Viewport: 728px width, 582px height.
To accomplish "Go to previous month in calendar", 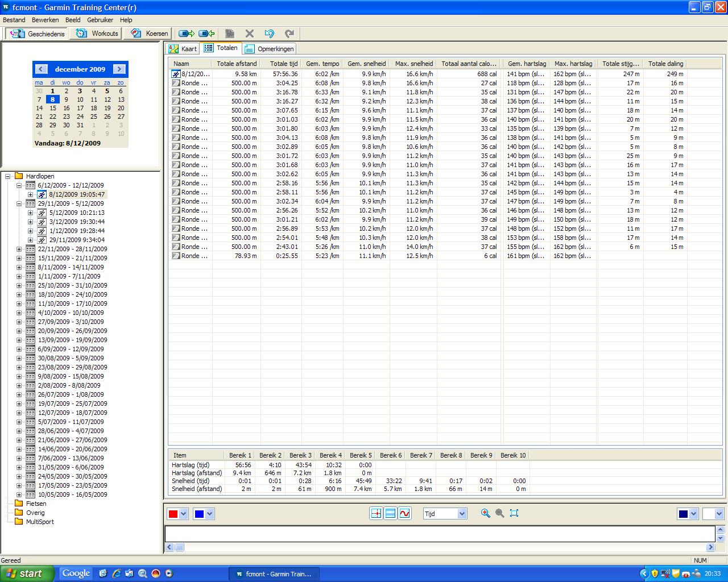I will [41, 69].
